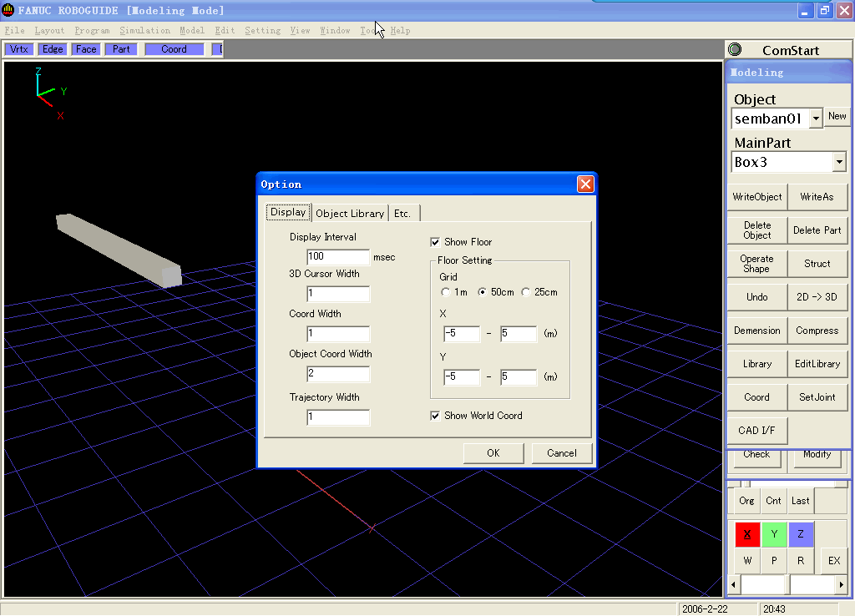Click the SetJoint button

[x=817, y=397]
